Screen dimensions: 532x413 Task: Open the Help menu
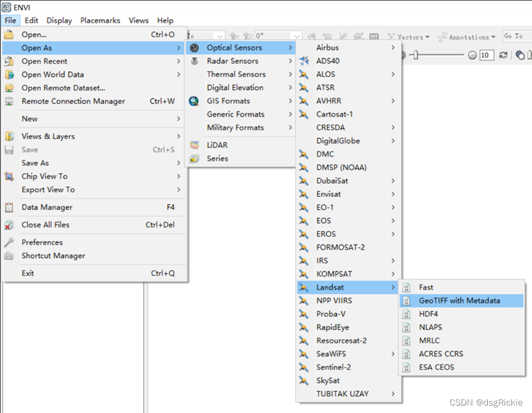coord(165,20)
